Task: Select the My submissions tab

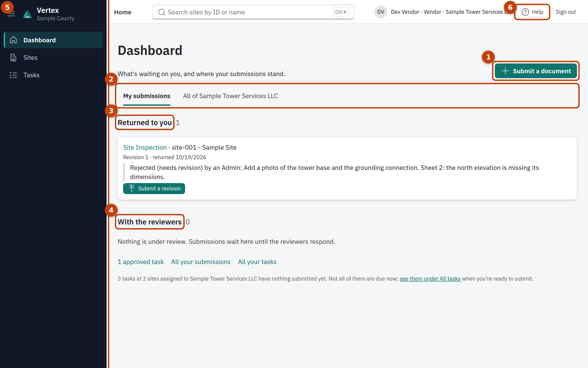Action: [147, 96]
